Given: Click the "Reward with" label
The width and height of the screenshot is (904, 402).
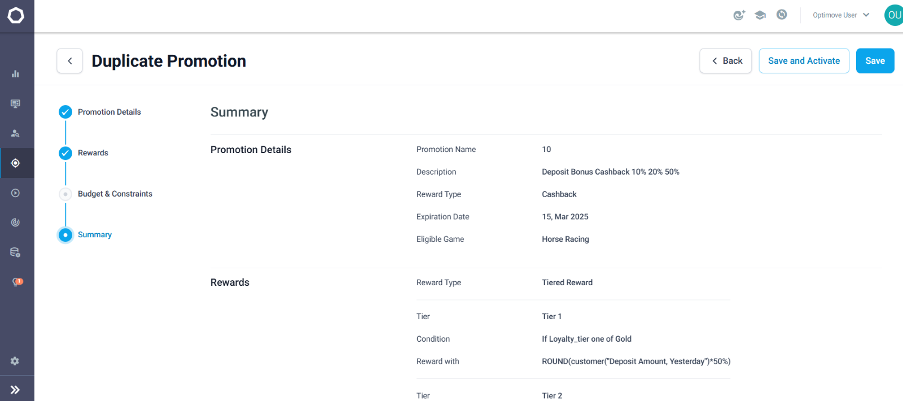Looking at the screenshot, I should point(438,362).
